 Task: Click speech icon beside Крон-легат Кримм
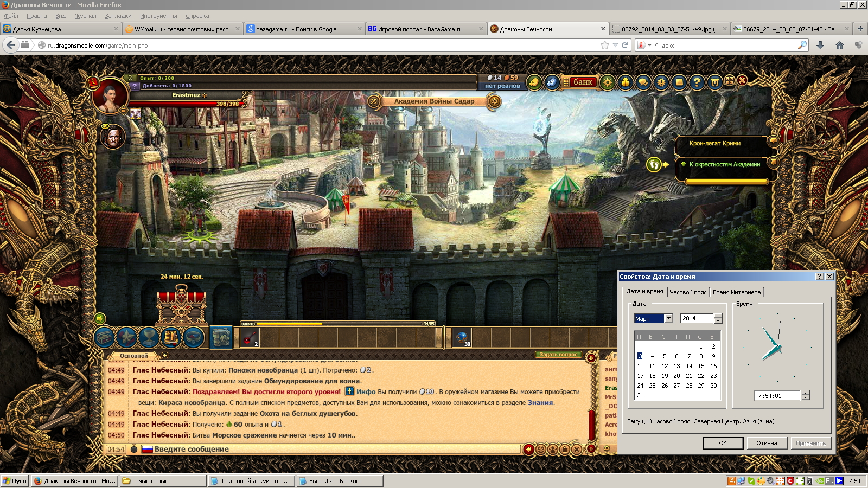point(774,141)
